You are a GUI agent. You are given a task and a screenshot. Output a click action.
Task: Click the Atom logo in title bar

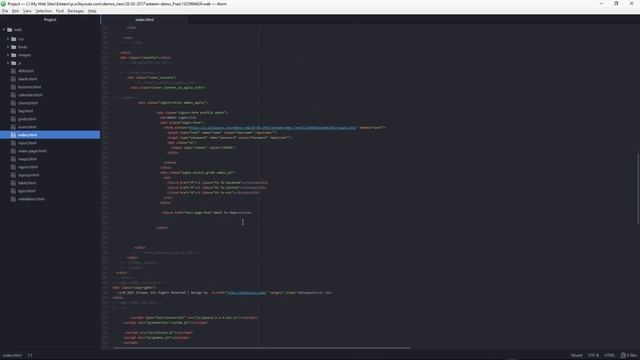(x=3, y=4)
